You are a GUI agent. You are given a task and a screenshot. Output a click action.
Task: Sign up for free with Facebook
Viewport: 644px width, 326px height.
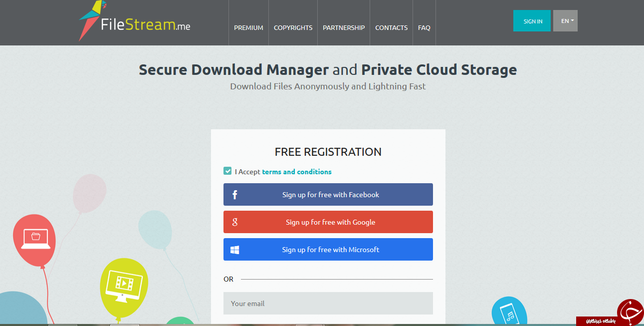coord(328,195)
